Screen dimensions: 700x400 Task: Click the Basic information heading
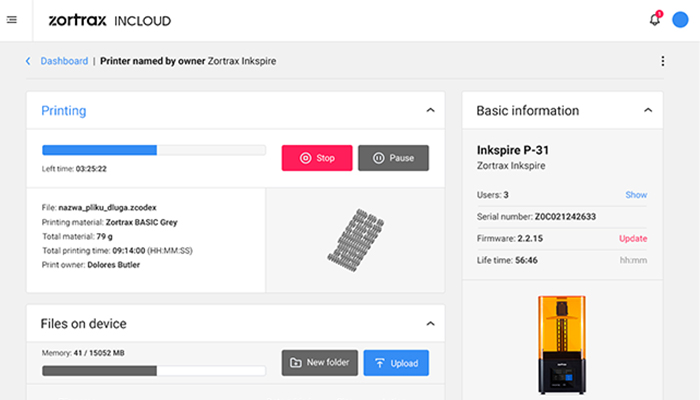pos(528,111)
